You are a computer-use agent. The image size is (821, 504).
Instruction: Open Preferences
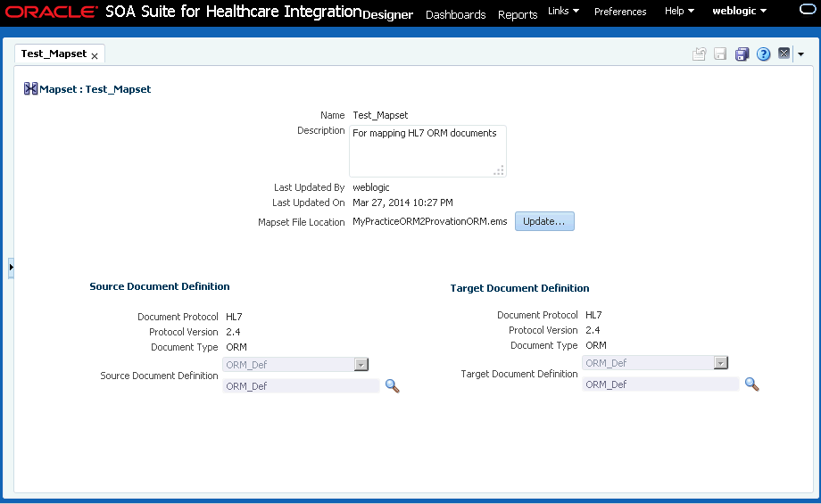tap(620, 12)
